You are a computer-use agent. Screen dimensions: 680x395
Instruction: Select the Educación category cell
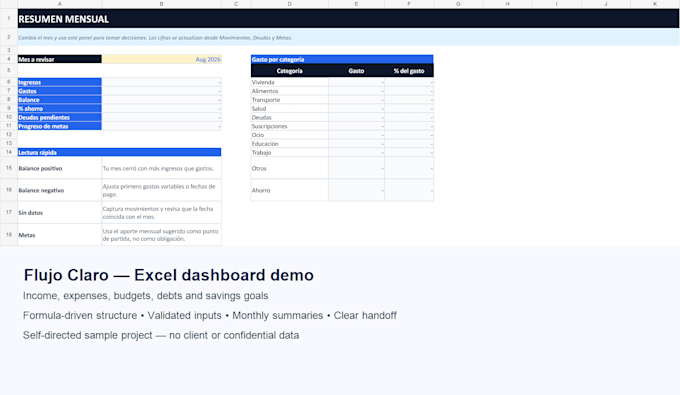290,144
